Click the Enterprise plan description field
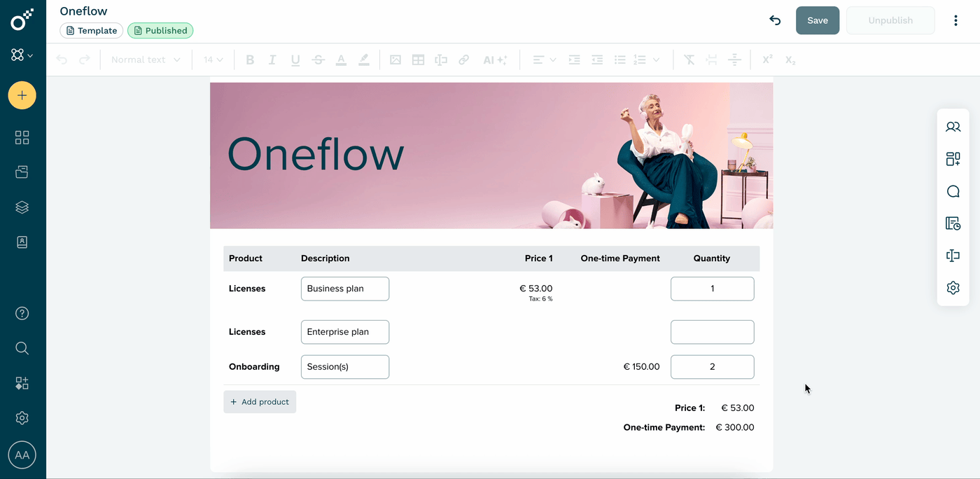Viewport: 980px width, 479px height. 345,332
